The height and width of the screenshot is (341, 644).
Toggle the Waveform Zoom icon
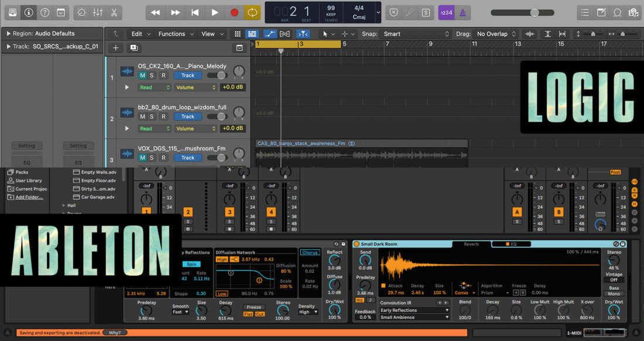pyautogui.click(x=530, y=34)
